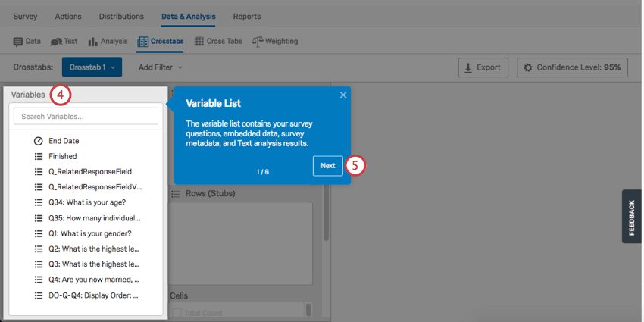Select Q34: What is your age?
The width and height of the screenshot is (644, 322).
pyautogui.click(x=86, y=202)
